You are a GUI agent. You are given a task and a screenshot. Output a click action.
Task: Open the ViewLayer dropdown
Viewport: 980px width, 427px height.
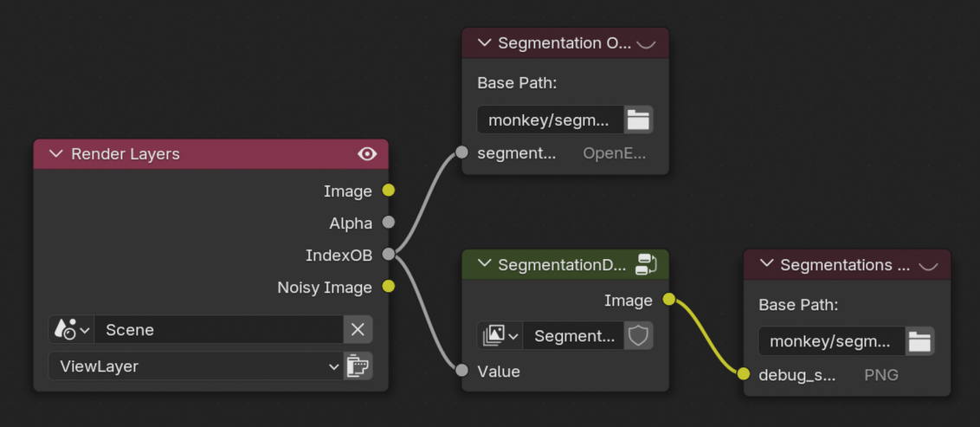click(x=195, y=366)
